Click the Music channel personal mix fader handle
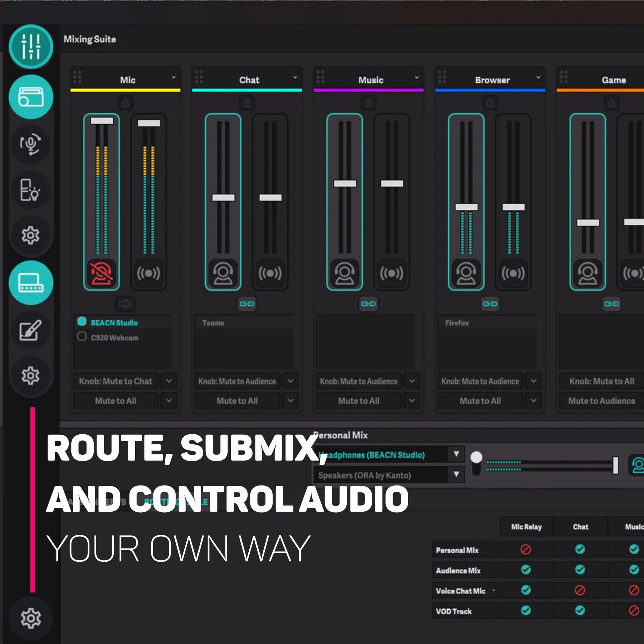 tap(345, 184)
